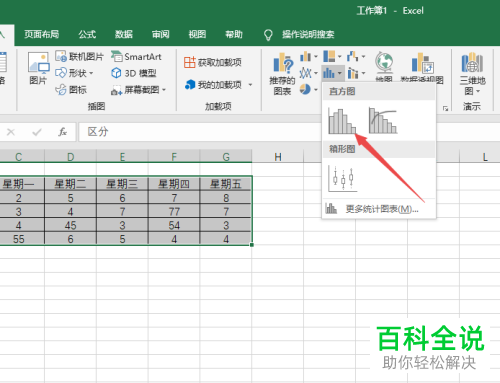Image resolution: width=500 pixels, height=383 pixels.
Task: Insert an icon via 图标
Action: 71,89
